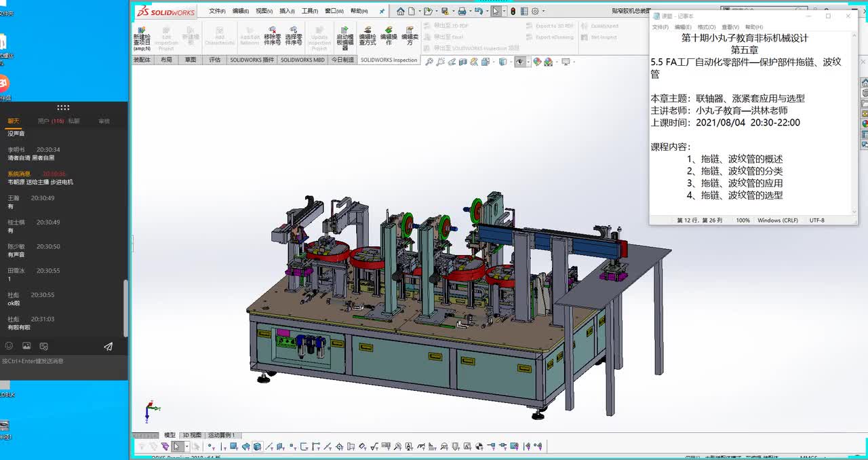The width and height of the screenshot is (868, 460).
Task: Switch to 聊天 chat tab
Action: coord(14,121)
